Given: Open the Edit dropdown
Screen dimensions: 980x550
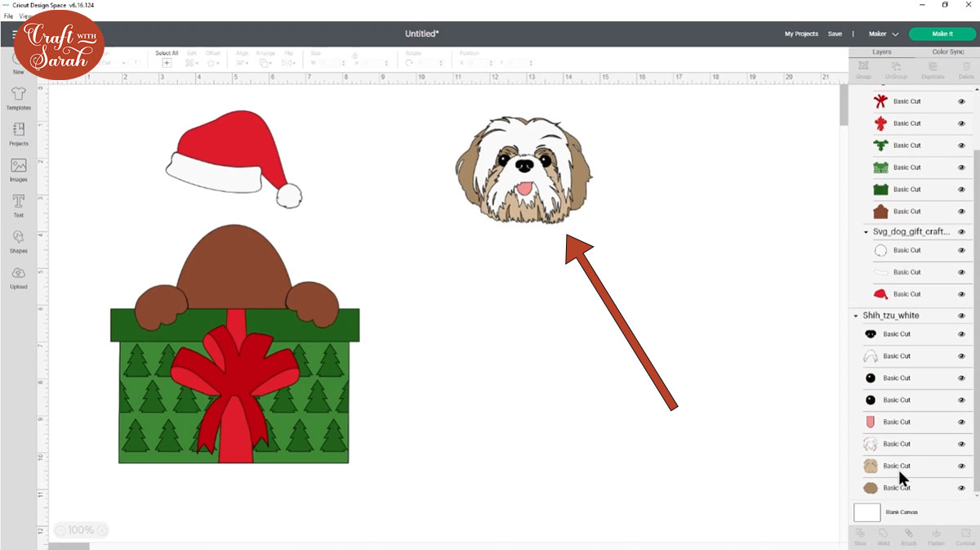Looking at the screenshot, I should pos(191,58).
